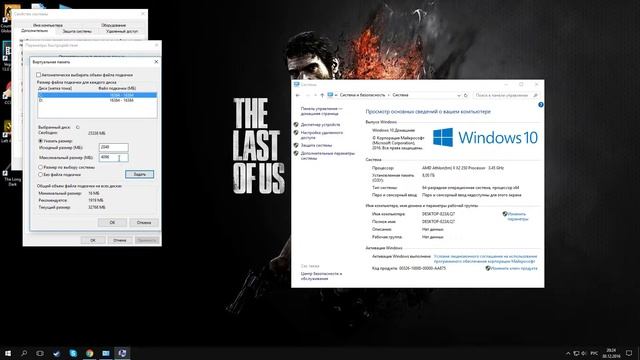Click the 'Задать' set button
The width and height of the screenshot is (640, 360).
[140, 174]
